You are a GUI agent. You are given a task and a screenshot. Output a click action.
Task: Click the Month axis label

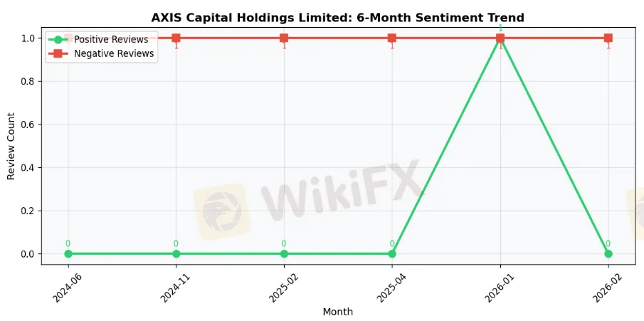click(x=337, y=312)
